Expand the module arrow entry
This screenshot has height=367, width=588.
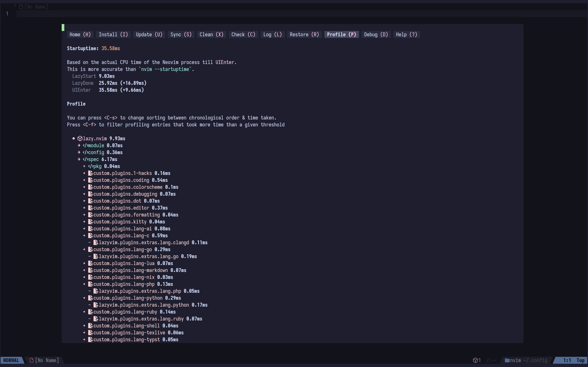(x=79, y=146)
